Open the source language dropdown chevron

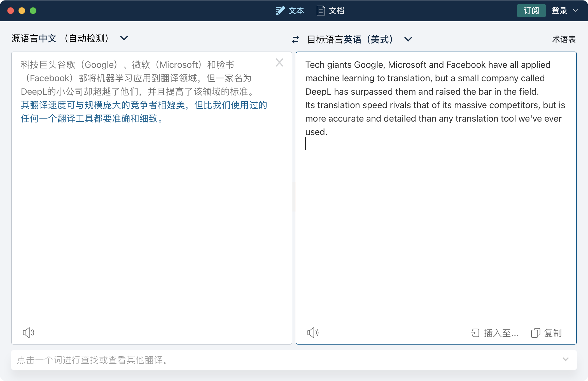pyautogui.click(x=124, y=38)
